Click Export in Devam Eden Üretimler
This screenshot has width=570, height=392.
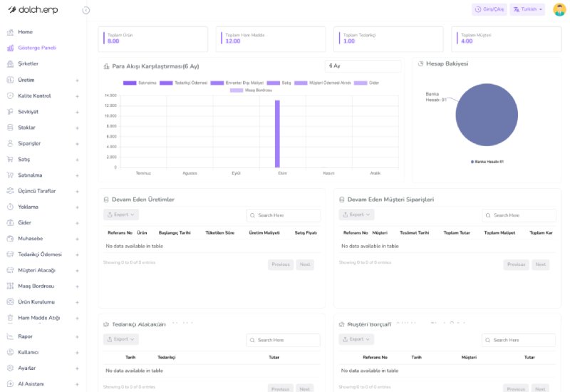pos(121,215)
